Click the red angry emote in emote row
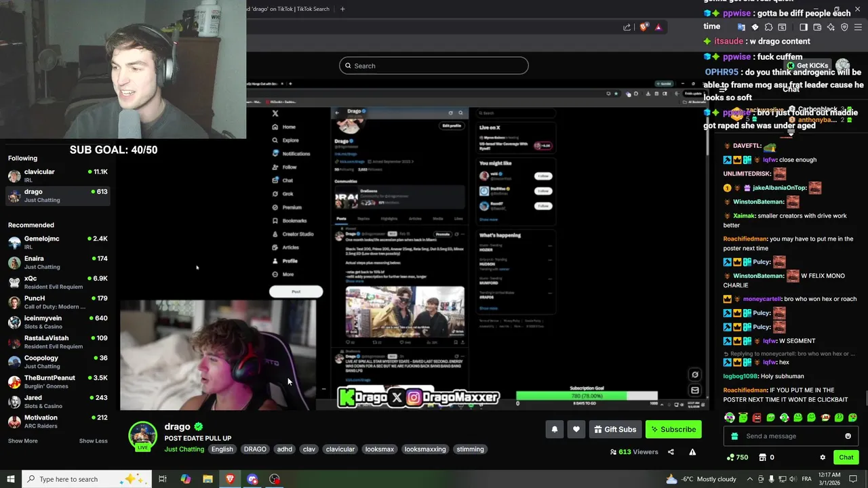This screenshot has width=868, height=488. coord(757,418)
